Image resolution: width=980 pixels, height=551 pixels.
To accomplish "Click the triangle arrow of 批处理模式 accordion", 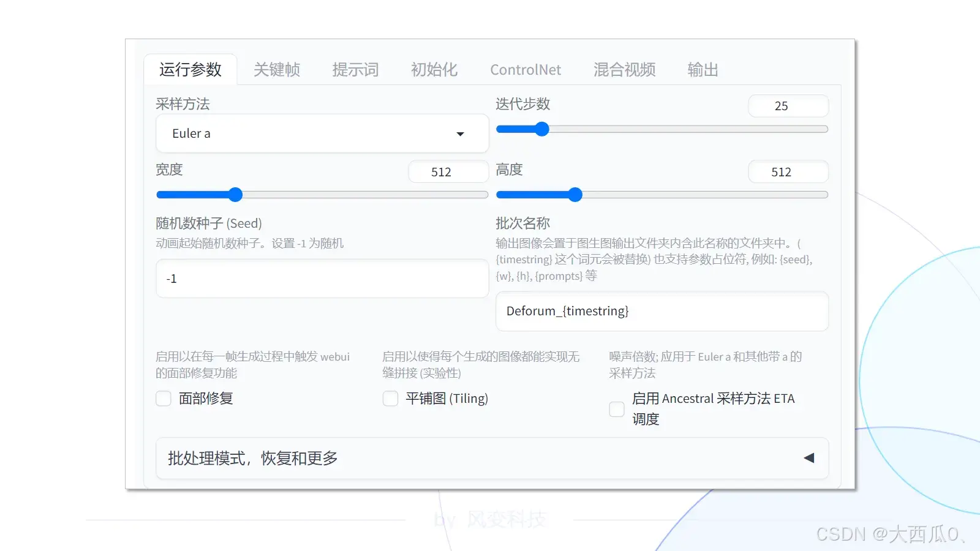I will 809,458.
